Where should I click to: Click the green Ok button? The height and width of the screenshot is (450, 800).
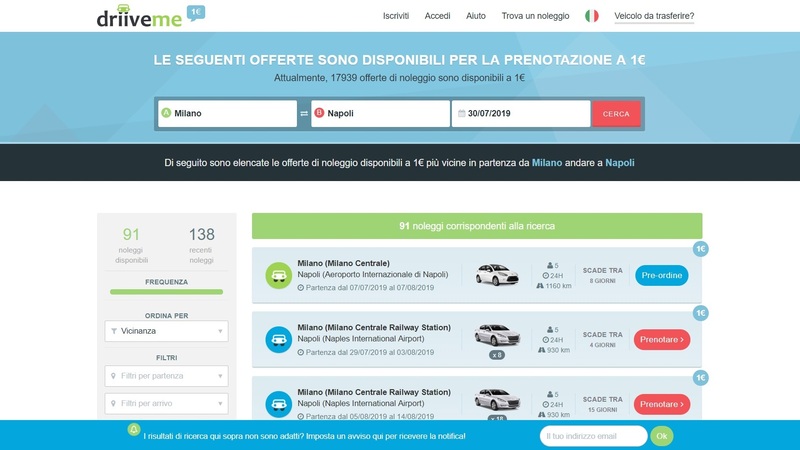(x=662, y=436)
